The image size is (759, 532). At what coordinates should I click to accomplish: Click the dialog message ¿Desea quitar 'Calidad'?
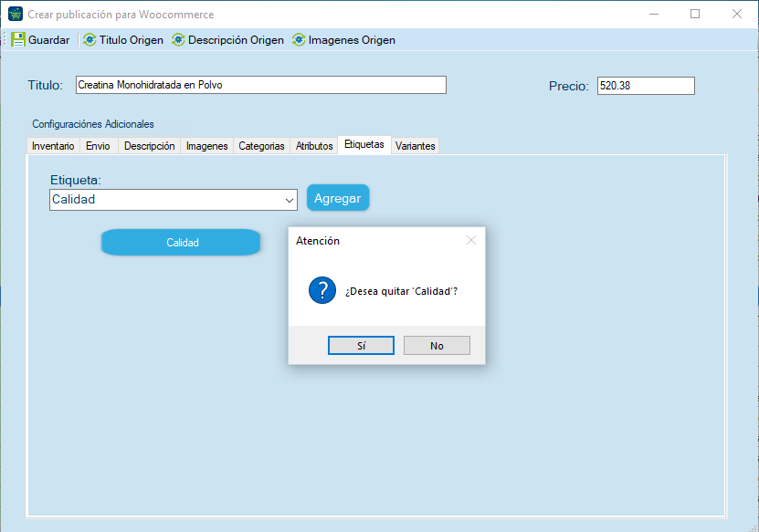pyautogui.click(x=401, y=291)
